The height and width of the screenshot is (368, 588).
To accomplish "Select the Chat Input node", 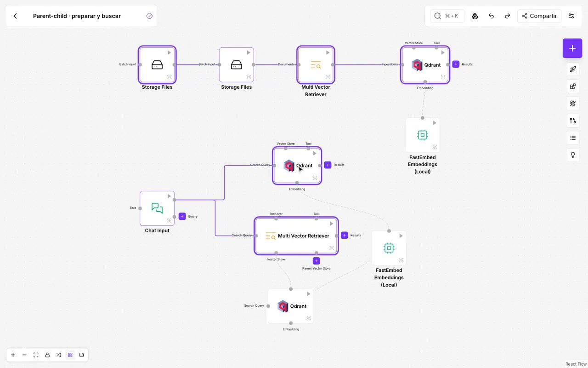I will 157,208.
